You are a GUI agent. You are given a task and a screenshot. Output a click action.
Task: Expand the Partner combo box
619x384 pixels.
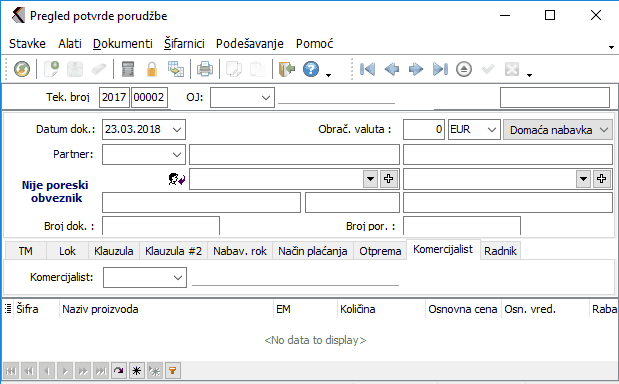tap(177, 154)
